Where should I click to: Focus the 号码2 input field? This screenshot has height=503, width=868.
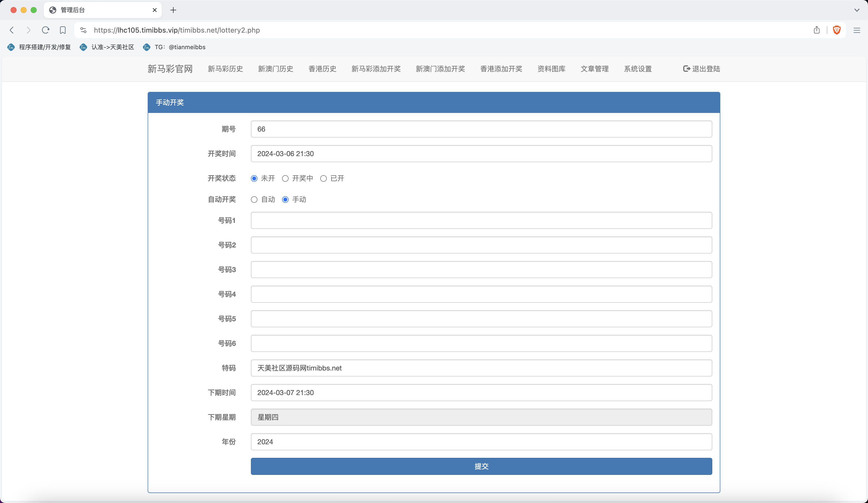[481, 245]
